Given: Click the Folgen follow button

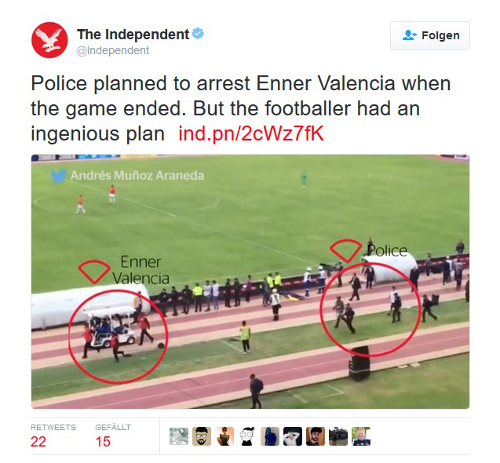Looking at the screenshot, I should click(430, 36).
